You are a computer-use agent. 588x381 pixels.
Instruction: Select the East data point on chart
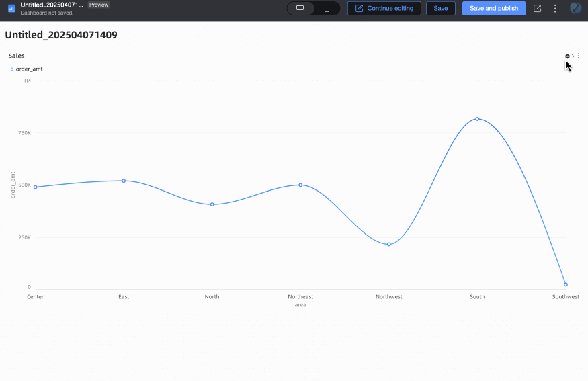point(124,181)
